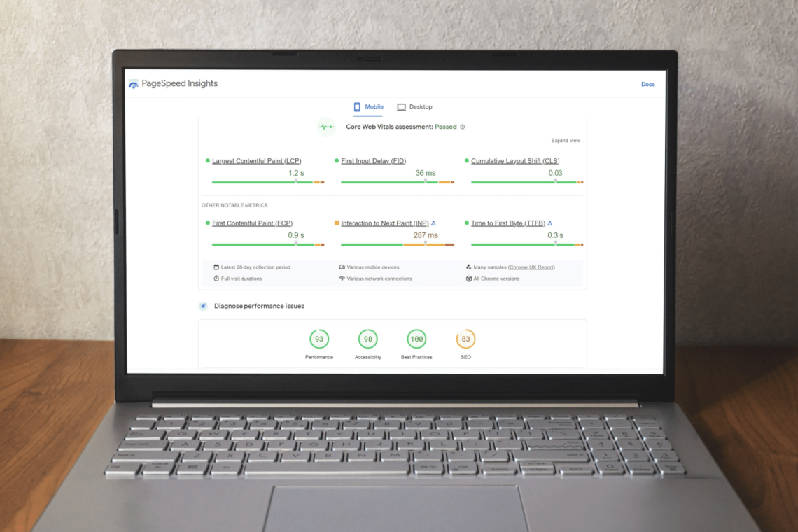Viewport: 798px width, 532px height.
Task: Click the FID distribution bar
Action: (x=398, y=182)
